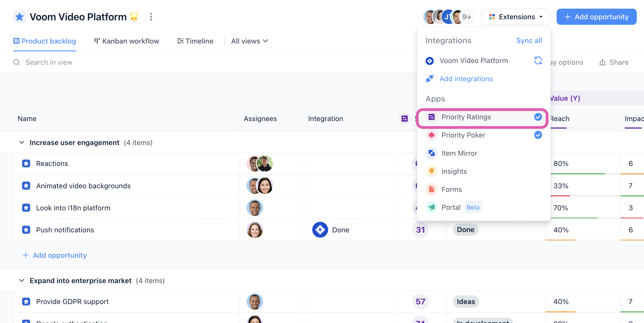The width and height of the screenshot is (644, 323).
Task: Click the Voom Video Platform Jira icon in Integrations
Action: (x=430, y=61)
